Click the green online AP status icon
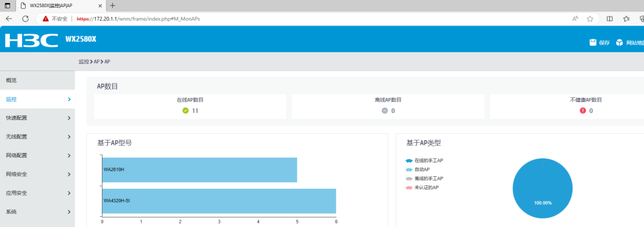Screen dimensions: 644x227 point(185,110)
